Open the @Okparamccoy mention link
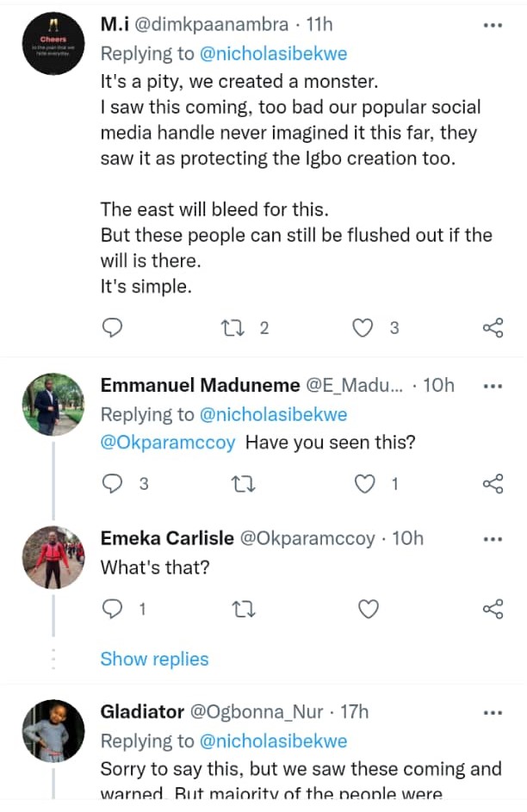Viewport: 527px width, 812px height. coord(169,443)
